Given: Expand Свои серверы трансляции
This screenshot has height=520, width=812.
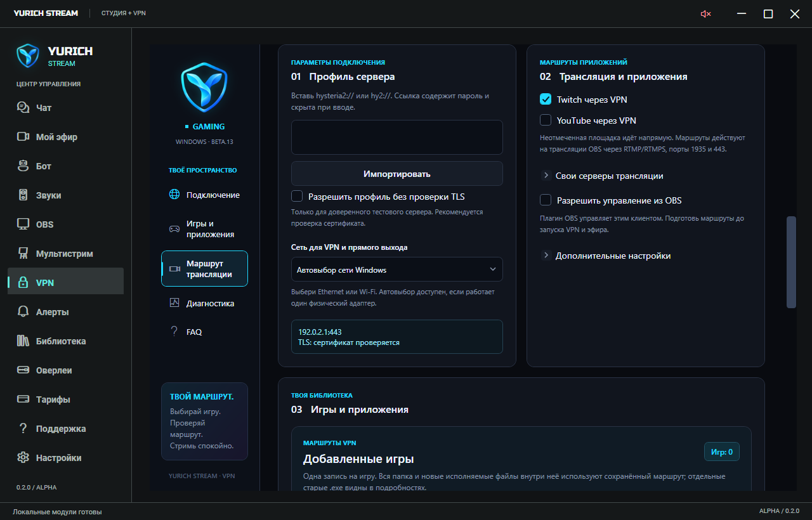Looking at the screenshot, I should tap(602, 176).
